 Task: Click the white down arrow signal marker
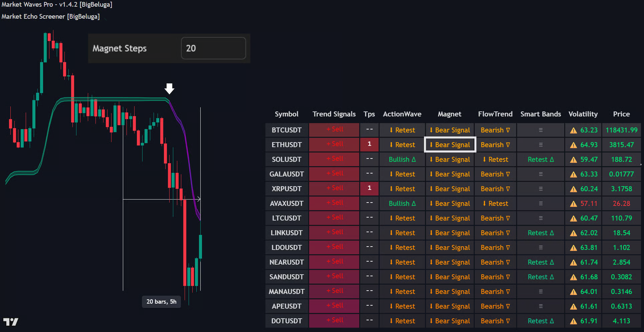click(x=170, y=89)
